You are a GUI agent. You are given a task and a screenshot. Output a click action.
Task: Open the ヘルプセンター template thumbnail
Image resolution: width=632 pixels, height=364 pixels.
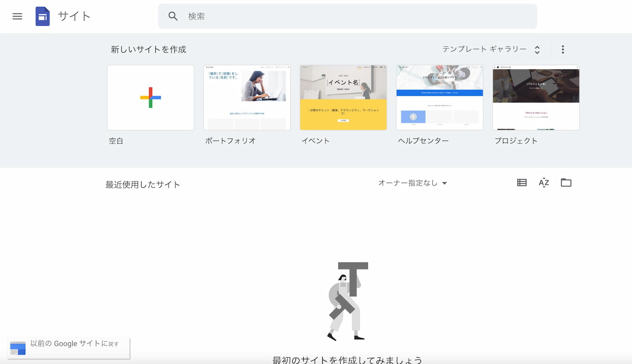point(440,97)
